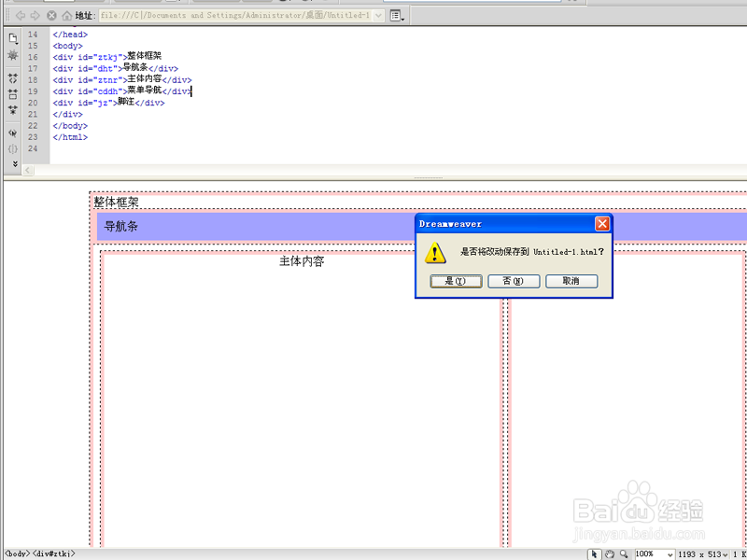
Task: Click line number 24 in gutter
Action: tap(33, 148)
